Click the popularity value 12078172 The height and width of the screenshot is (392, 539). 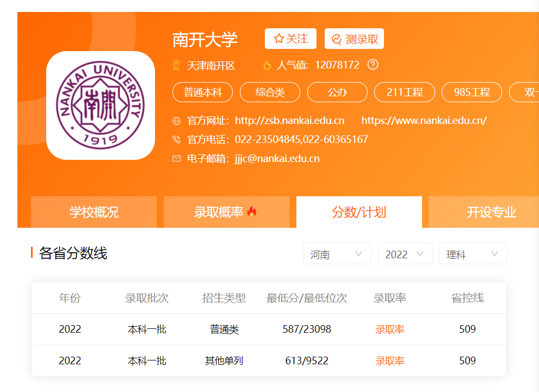[x=337, y=65]
